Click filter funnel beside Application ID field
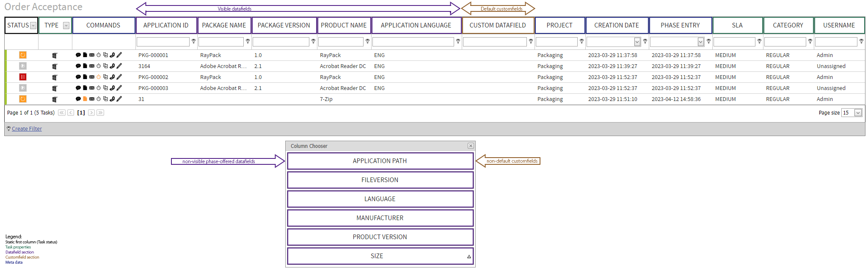This screenshot has width=868, height=270. (x=194, y=41)
